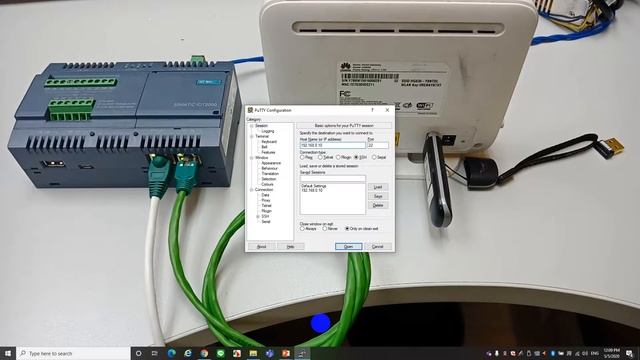Open the Features settings page
The height and width of the screenshot is (360, 640).
[x=268, y=152]
